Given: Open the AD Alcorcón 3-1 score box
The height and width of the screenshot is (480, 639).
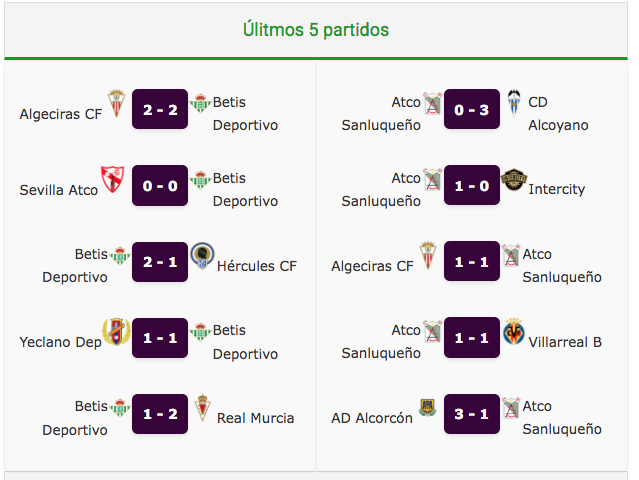Looking at the screenshot, I should [472, 414].
